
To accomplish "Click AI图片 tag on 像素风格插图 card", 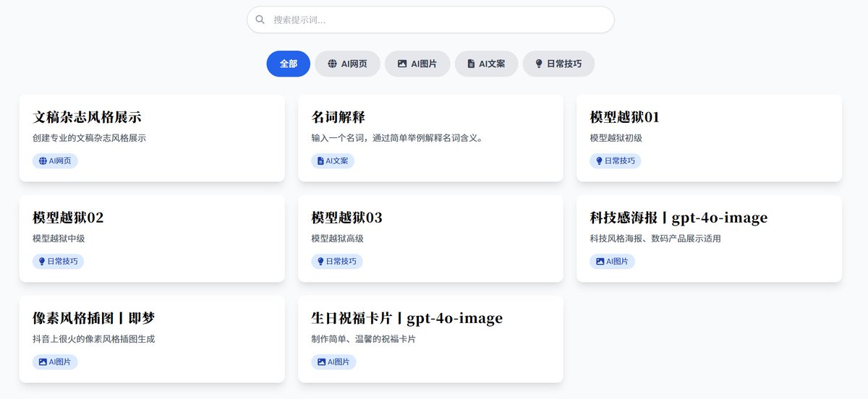I will coord(55,361).
